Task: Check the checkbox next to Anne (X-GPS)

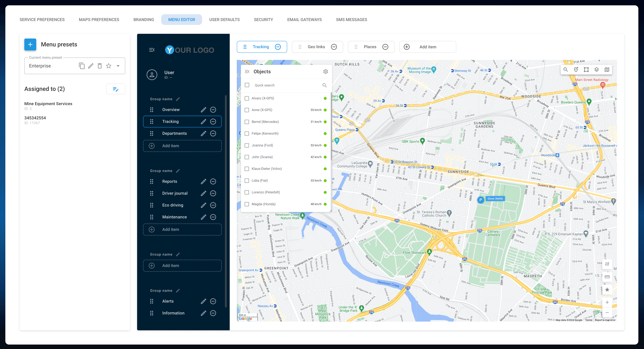Action: 247,110
